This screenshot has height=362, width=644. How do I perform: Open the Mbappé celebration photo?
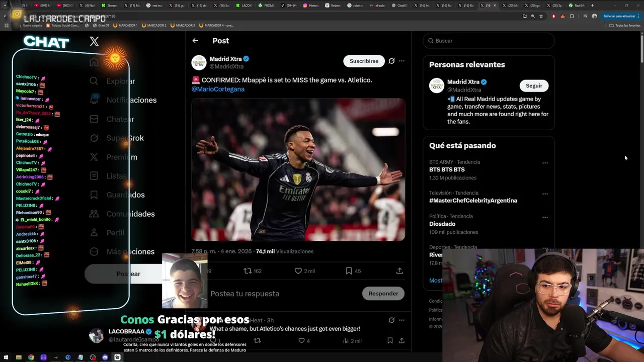coord(298,169)
